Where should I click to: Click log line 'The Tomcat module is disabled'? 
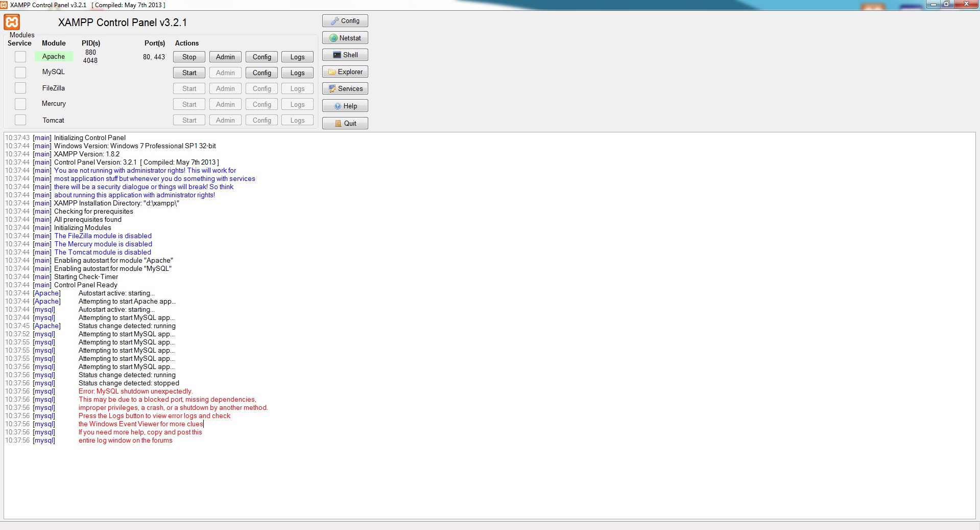(x=103, y=252)
